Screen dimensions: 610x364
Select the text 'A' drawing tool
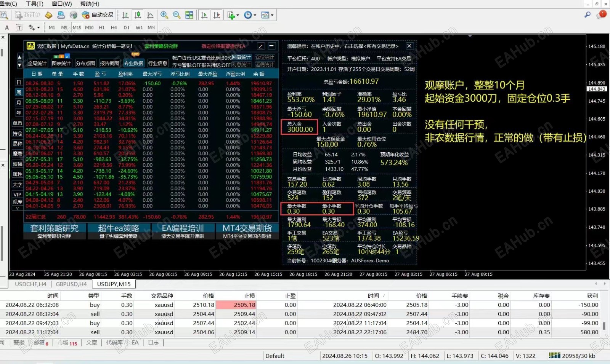click(x=7, y=27)
